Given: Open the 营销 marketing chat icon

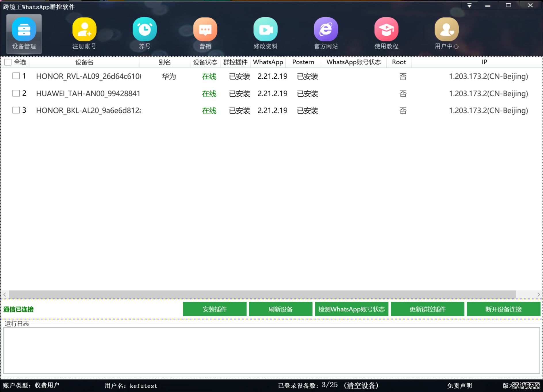Looking at the screenshot, I should point(205,34).
